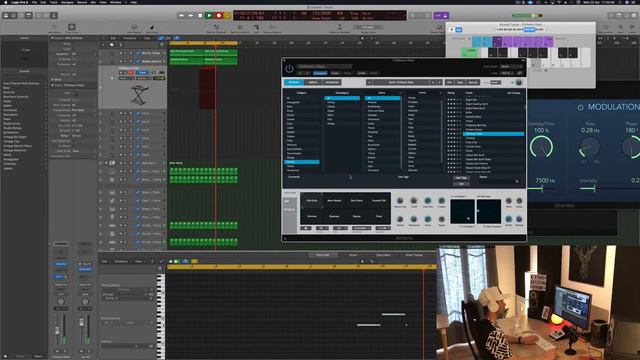Image resolution: width=640 pixels, height=360 pixels.
Task: Expand the Track inspector disclosure triangle
Action: [52, 85]
